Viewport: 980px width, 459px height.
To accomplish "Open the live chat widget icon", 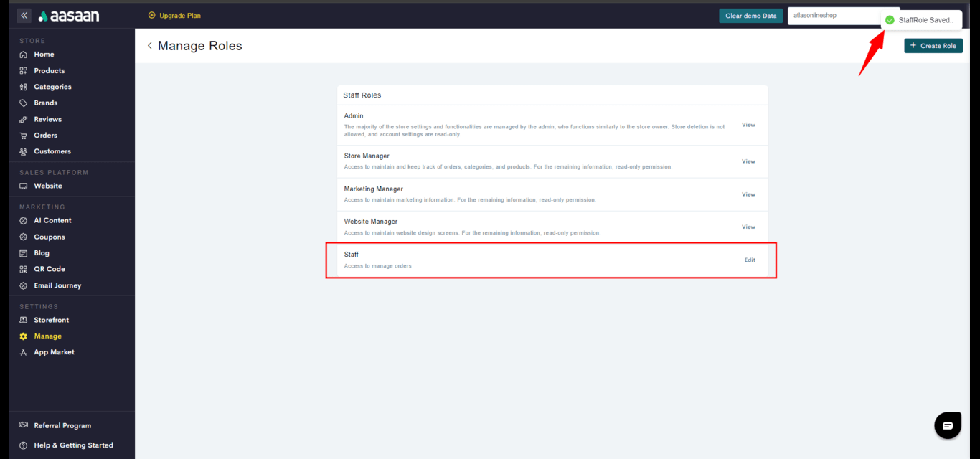I will coord(947,425).
